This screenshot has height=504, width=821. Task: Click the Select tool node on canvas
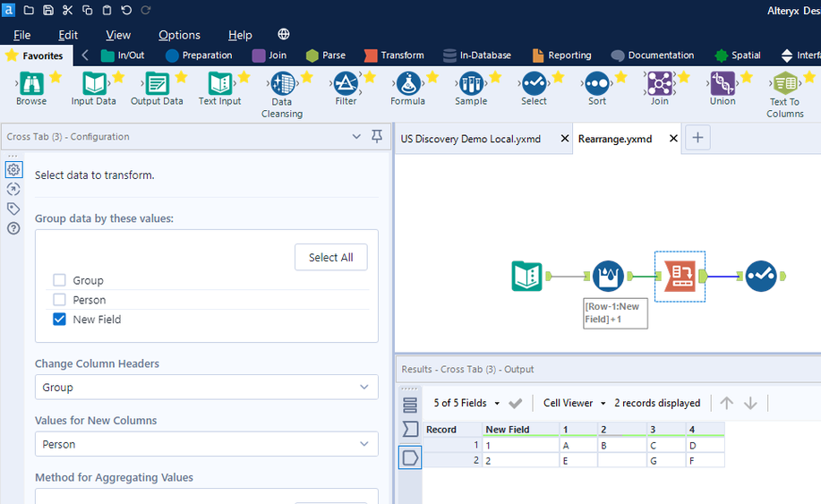(x=761, y=276)
